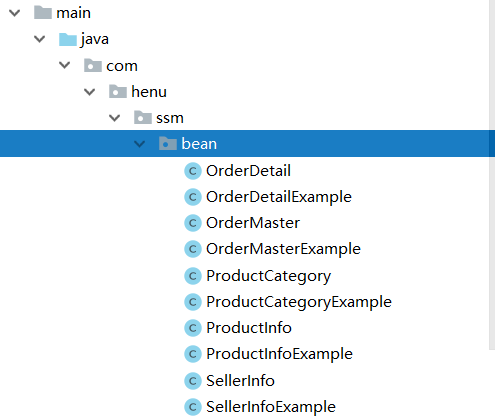Viewport: 495px width, 420px height.
Task: Collapse the ssm package chevron
Action: click(115, 118)
